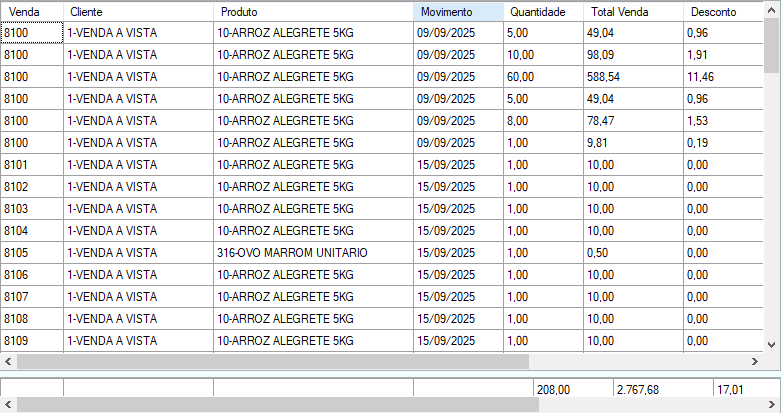Screen dimensions: 783x413
Task: Sort by the Total Venda column header
Action: [632, 12]
